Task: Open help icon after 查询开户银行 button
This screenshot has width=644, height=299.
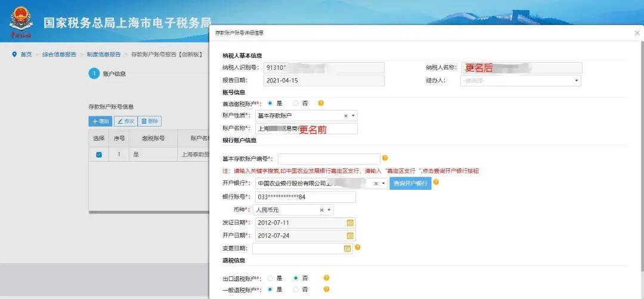Action: [x=436, y=182]
